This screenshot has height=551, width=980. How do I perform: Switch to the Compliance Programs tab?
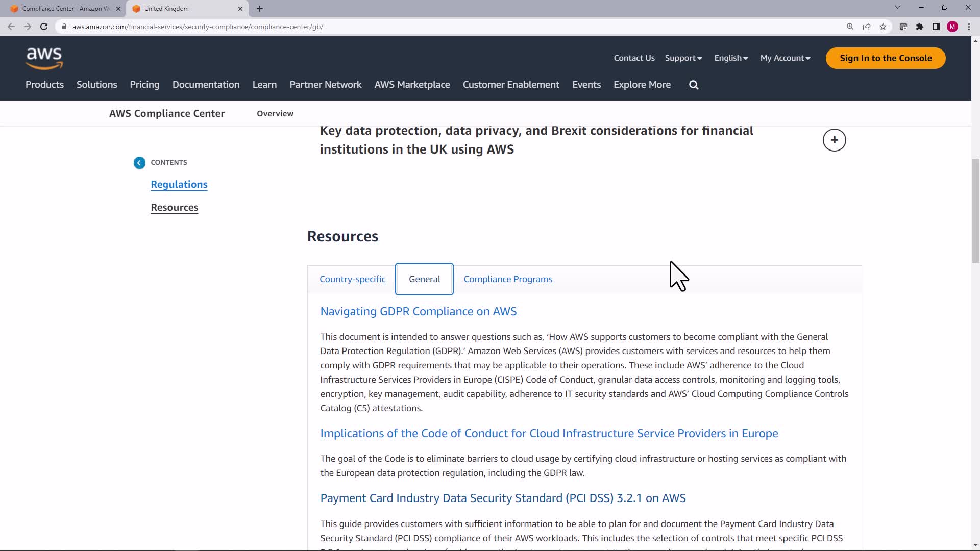[508, 279]
